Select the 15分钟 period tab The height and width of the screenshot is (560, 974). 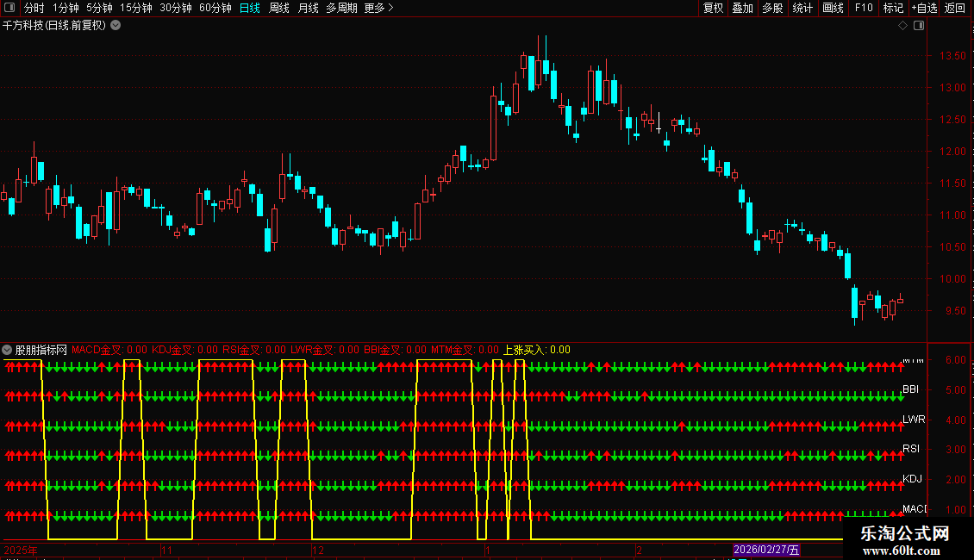click(136, 8)
